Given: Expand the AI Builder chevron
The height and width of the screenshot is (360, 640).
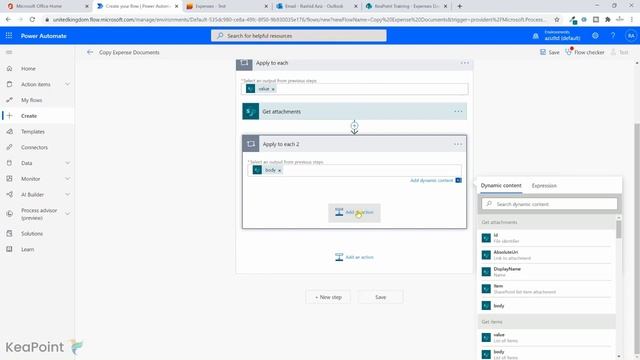Looking at the screenshot, I should click(x=67, y=194).
